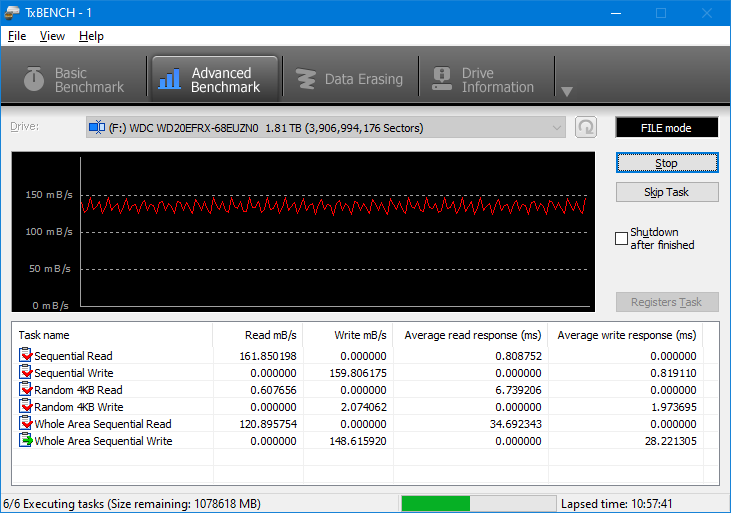The image size is (731, 513).
Task: Click the Task name column header
Action: point(112,335)
